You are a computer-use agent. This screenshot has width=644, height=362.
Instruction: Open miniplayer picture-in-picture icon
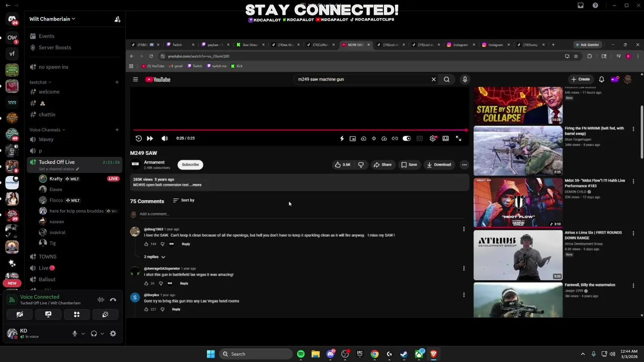(x=353, y=138)
